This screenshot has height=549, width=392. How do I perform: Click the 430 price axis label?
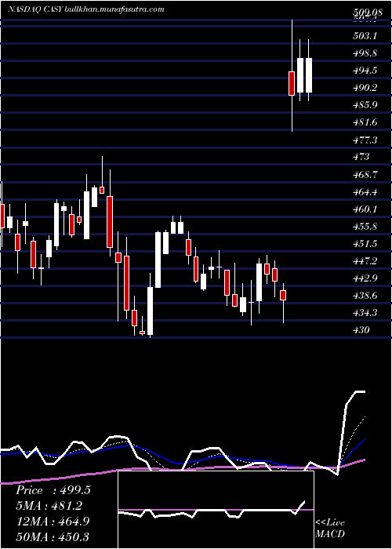[361, 330]
